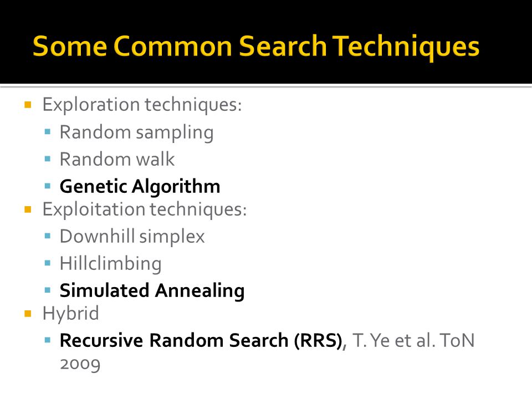532x399 pixels.
Task: Click the orange bullet beside Exploitation techniques
Action: coord(28,209)
